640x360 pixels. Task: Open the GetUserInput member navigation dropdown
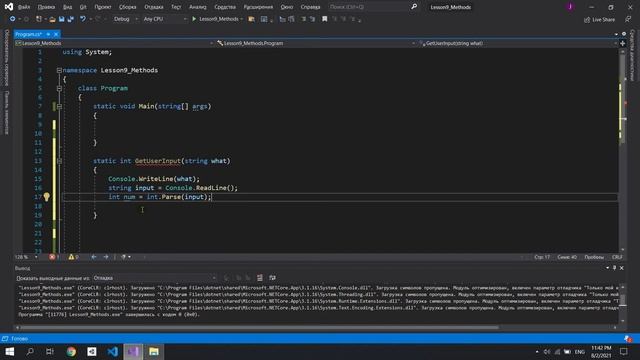coord(518,43)
